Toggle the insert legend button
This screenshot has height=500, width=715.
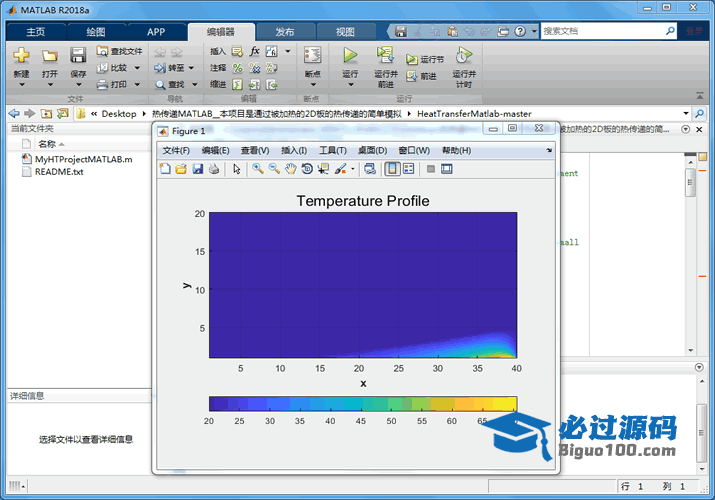pyautogui.click(x=409, y=169)
